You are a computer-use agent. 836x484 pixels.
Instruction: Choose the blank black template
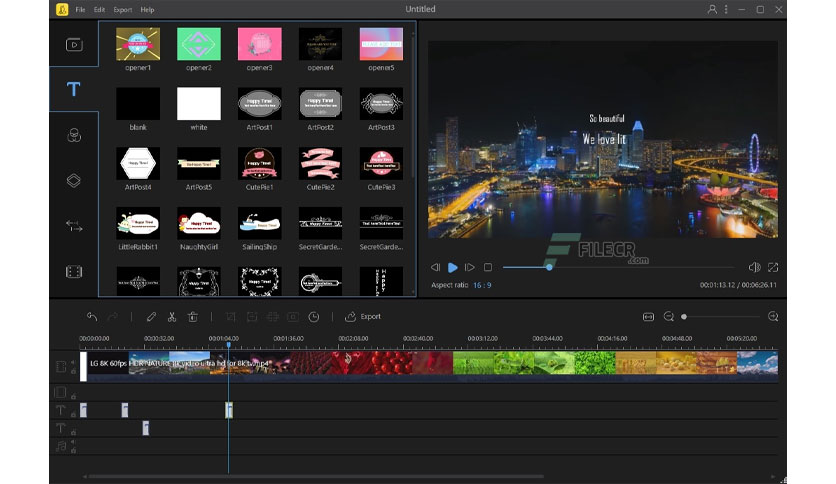(138, 104)
